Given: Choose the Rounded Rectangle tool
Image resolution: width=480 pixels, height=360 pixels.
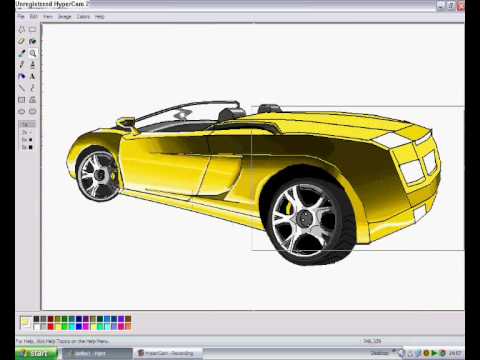Looking at the screenshot, I should 32,111.
